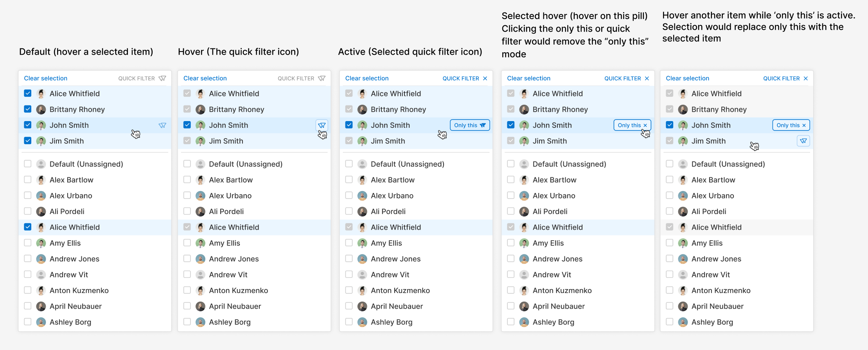Click QUICK FILTER label, Hover another item panel
Image resolution: width=868 pixels, height=350 pixels.
(782, 79)
